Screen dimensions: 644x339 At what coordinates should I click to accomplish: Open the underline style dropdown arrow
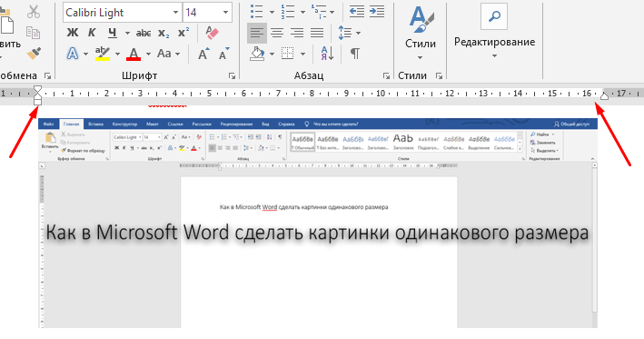pos(127,33)
